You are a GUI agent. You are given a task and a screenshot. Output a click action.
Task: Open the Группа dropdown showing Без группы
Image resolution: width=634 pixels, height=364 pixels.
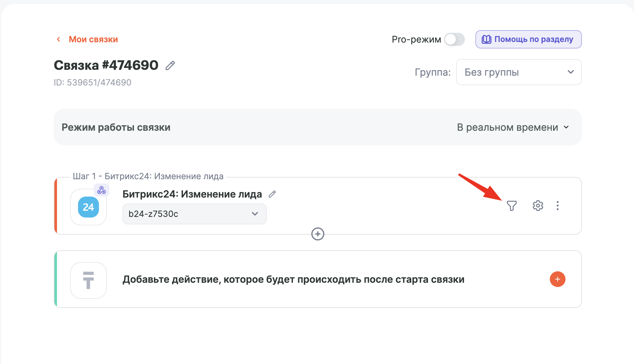click(519, 72)
